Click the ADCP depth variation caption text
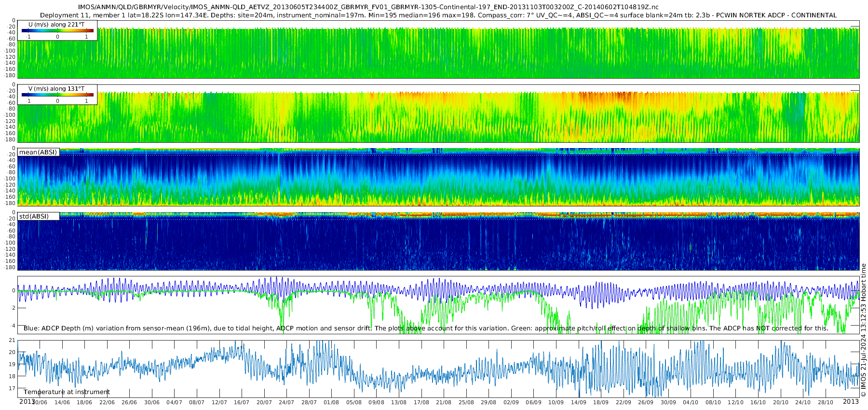The width and height of the screenshot is (868, 410). [x=426, y=328]
